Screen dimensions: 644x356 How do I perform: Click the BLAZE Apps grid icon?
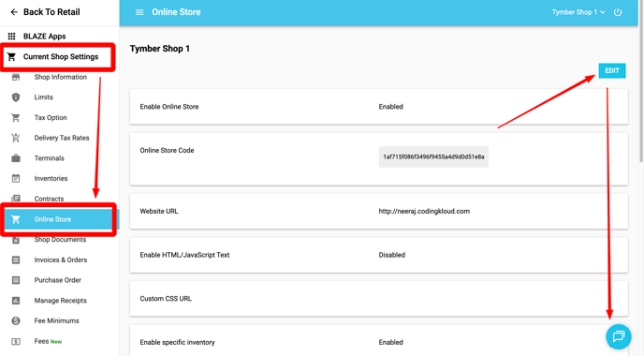coord(12,37)
